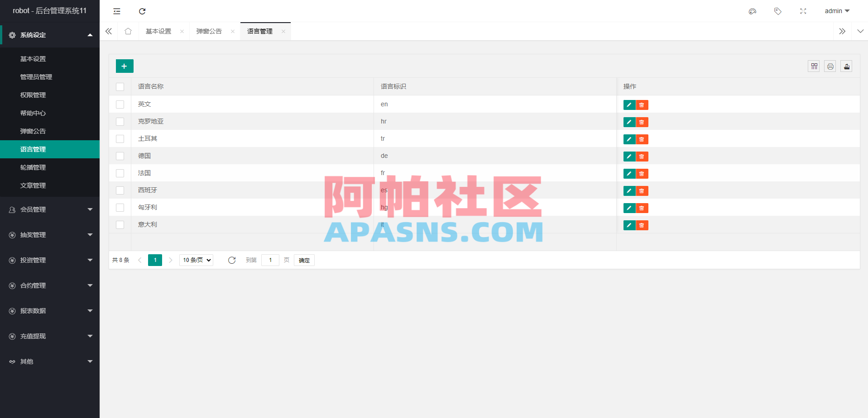Select 轮播管理 in the sidebar
This screenshot has width=868, height=418.
click(33, 167)
